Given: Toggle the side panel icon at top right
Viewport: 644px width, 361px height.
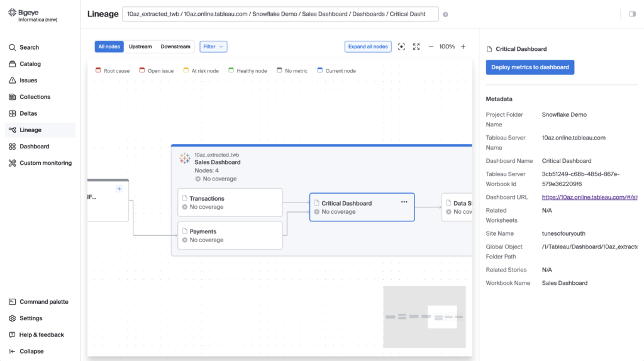Looking at the screenshot, I should coord(632,14).
